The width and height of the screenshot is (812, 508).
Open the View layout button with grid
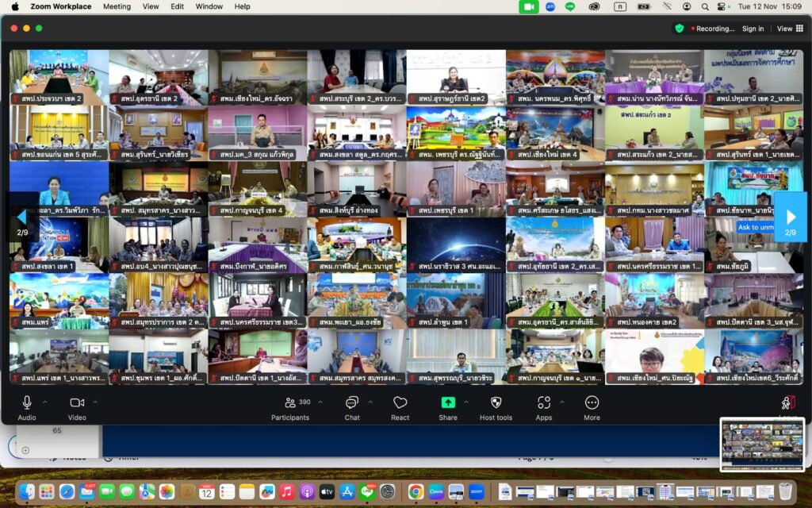(x=791, y=29)
